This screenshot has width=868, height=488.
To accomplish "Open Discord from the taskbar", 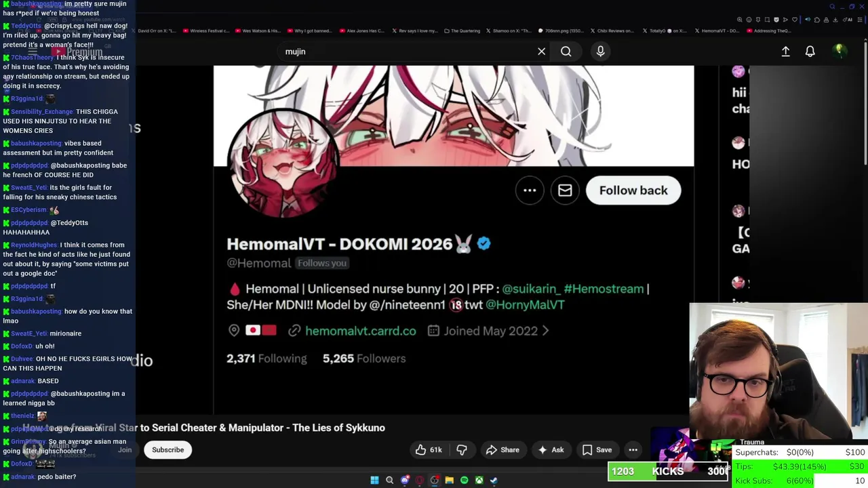I will click(x=404, y=481).
